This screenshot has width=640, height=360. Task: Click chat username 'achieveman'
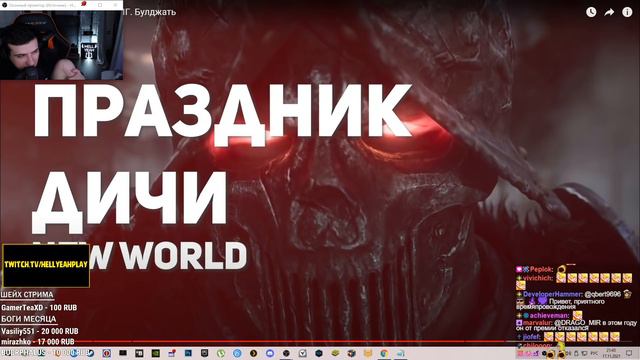point(549,316)
